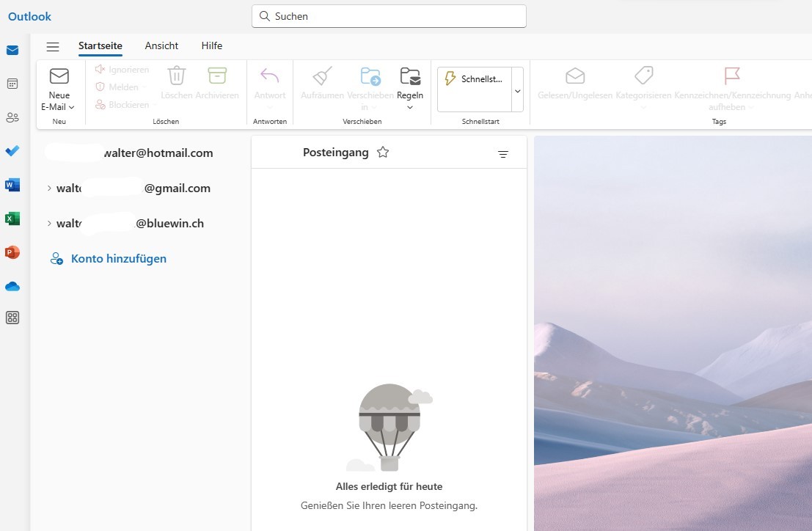Expand the gmail.com account folder list
812x531 pixels.
click(x=49, y=188)
